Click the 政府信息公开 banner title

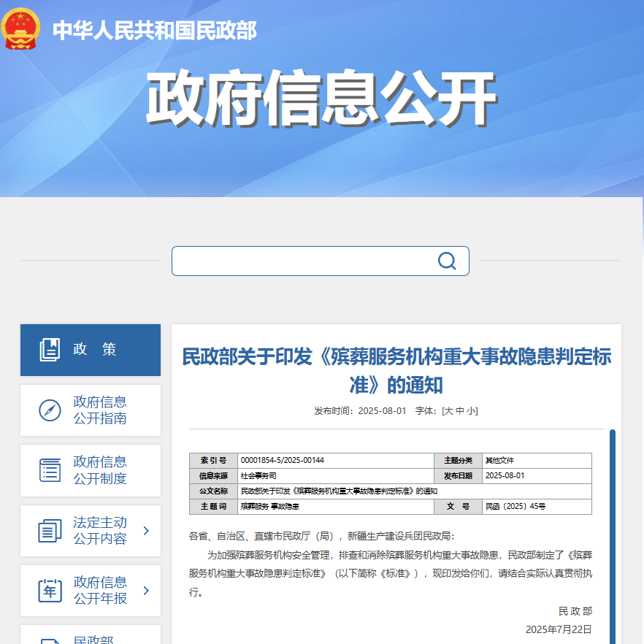(x=321, y=95)
